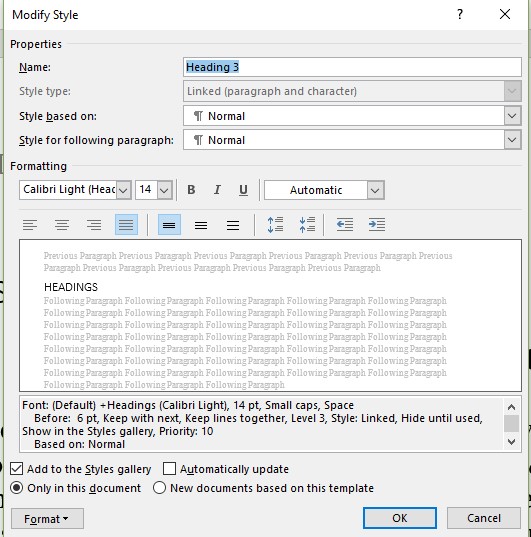
Task: Toggle Underline formatting button
Action: pos(243,190)
